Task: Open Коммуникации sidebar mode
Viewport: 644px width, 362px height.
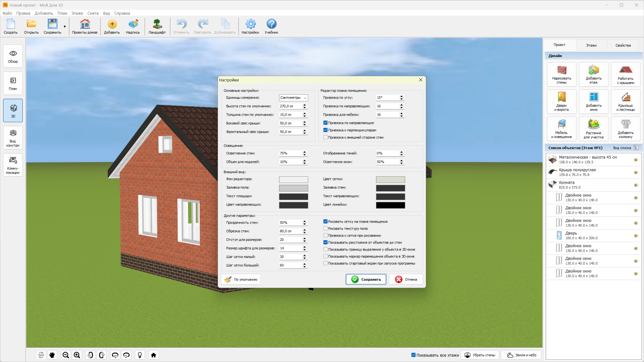Action: [13, 165]
